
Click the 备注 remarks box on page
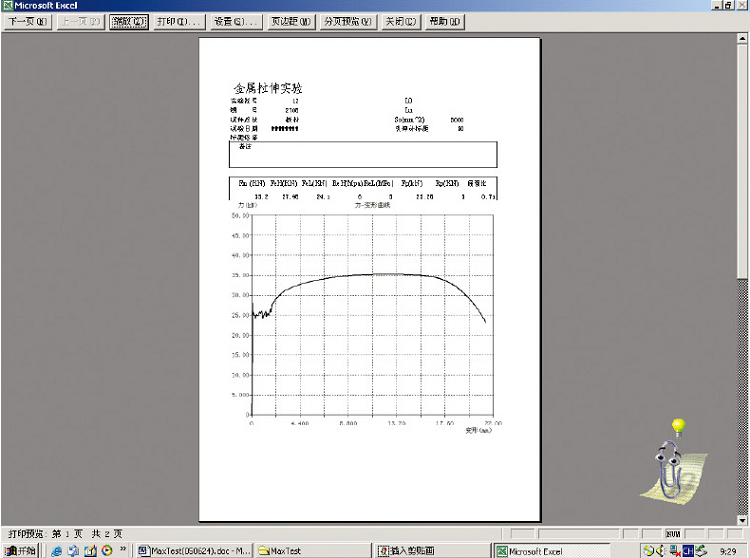[x=363, y=154]
